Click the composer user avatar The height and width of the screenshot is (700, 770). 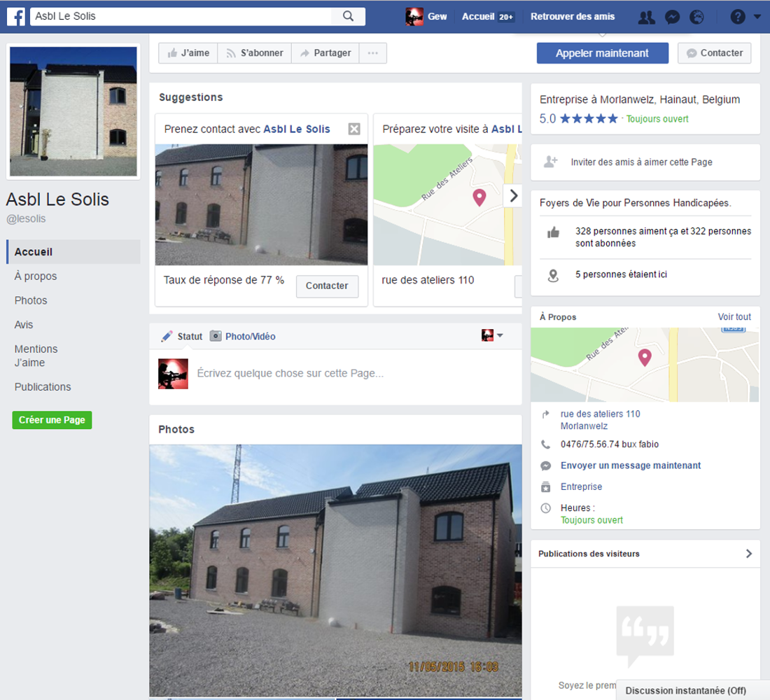pyautogui.click(x=173, y=374)
